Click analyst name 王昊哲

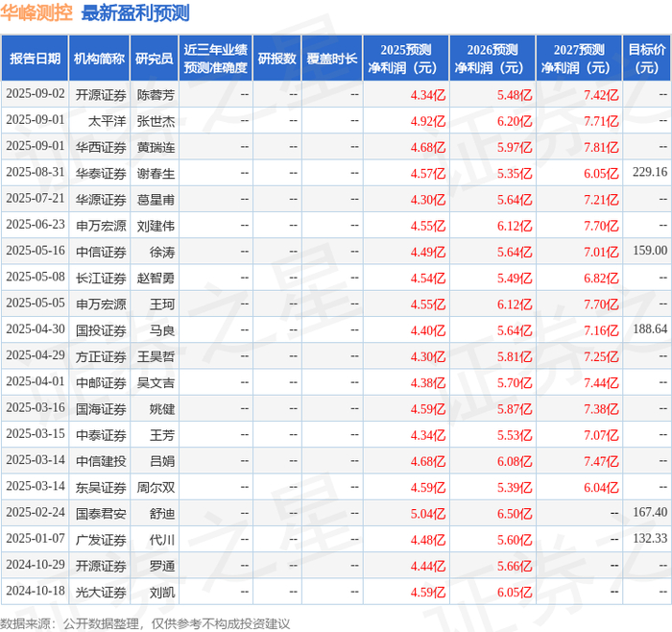(156, 356)
